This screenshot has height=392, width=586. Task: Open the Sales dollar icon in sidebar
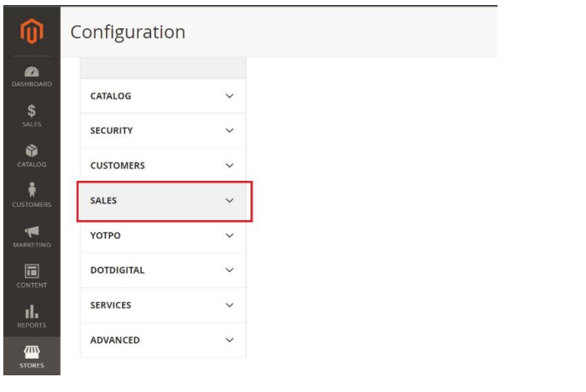[32, 111]
